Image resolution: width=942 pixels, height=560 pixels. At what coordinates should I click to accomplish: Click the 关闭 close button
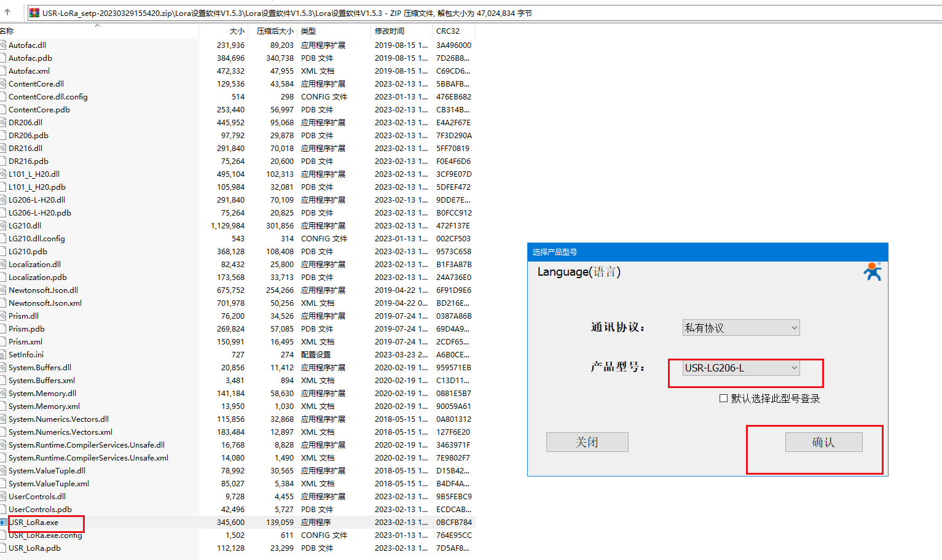click(x=587, y=442)
